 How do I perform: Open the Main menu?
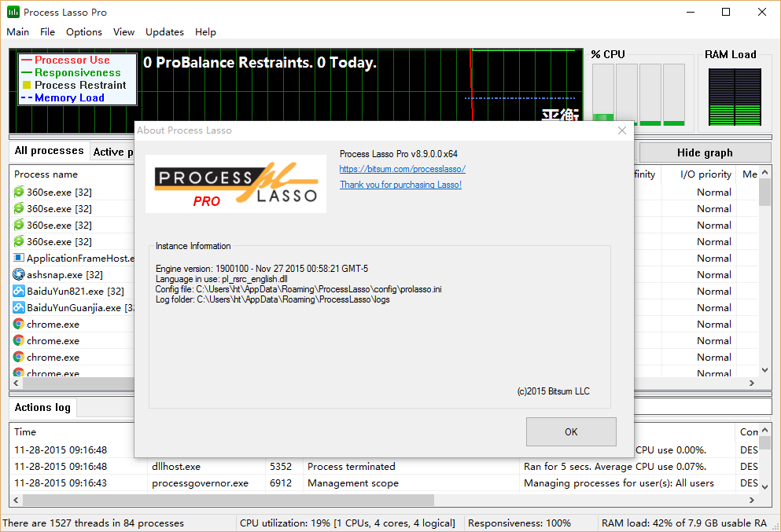click(17, 32)
